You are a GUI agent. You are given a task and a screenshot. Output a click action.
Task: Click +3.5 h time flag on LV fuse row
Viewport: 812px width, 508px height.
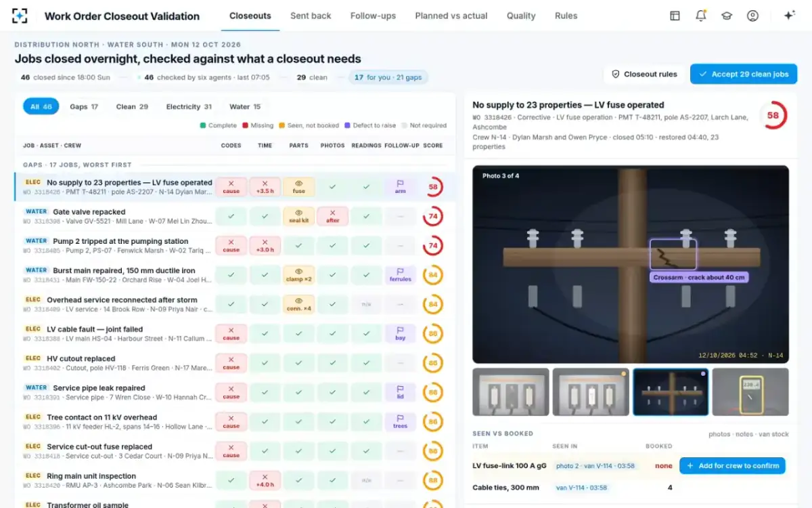pyautogui.click(x=265, y=187)
